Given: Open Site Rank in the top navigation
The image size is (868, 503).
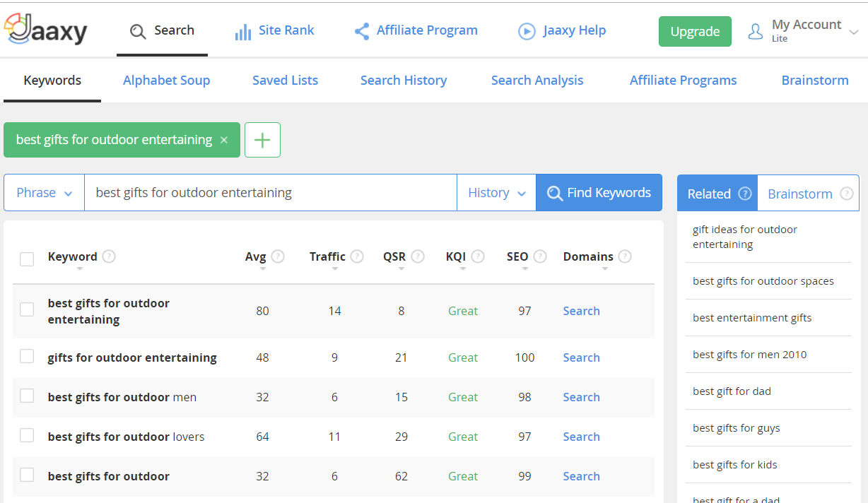Looking at the screenshot, I should pos(274,31).
